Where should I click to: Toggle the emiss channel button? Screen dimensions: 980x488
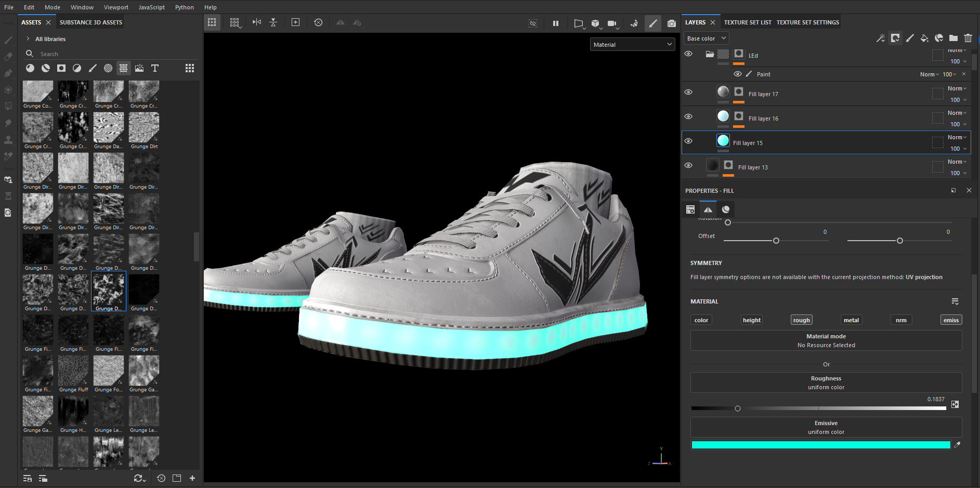click(x=950, y=320)
